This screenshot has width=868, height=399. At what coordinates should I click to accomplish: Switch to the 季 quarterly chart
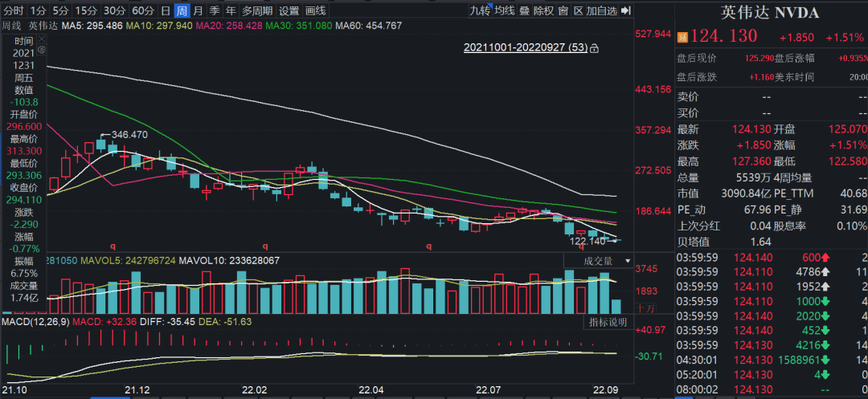(x=215, y=10)
